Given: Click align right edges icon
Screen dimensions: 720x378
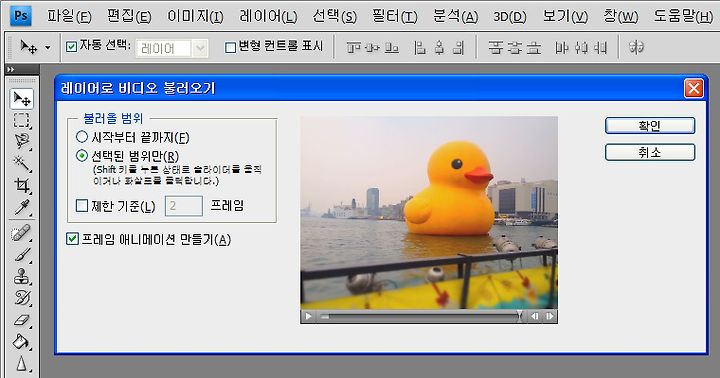Looking at the screenshot, I should (x=459, y=47).
